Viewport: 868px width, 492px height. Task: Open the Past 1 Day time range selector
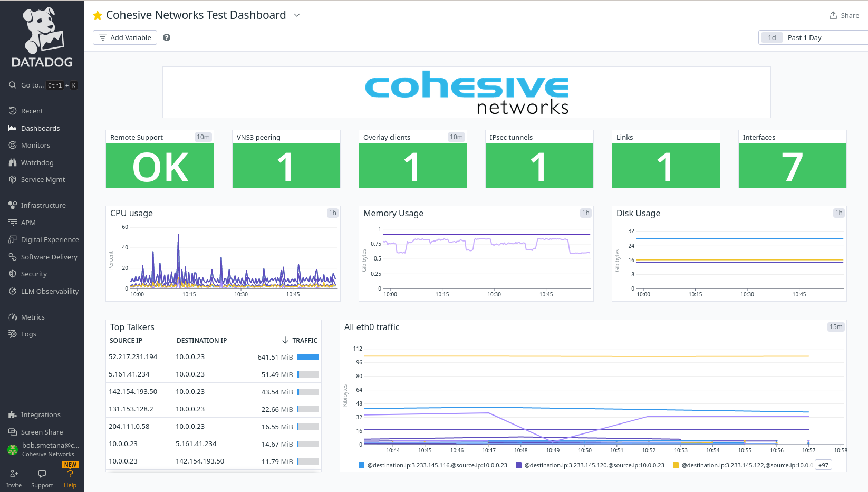tap(813, 37)
